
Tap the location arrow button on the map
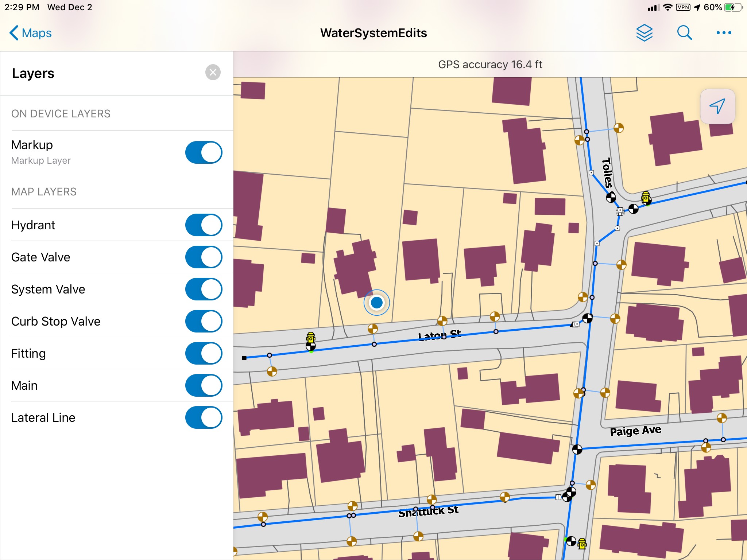pyautogui.click(x=718, y=106)
